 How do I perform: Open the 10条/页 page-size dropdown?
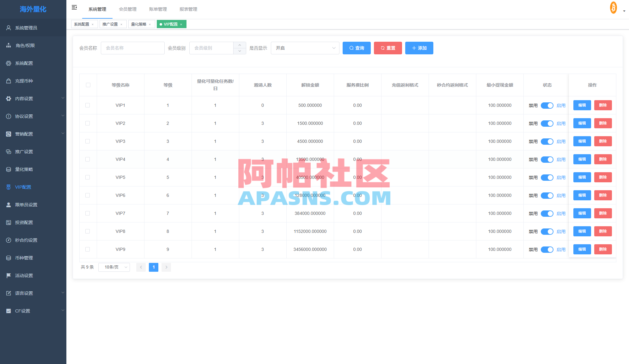tap(114, 267)
